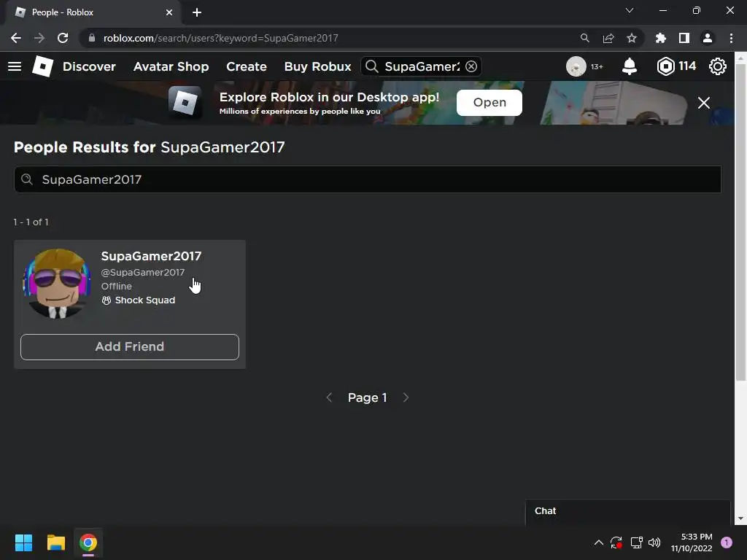Open the Robux balance icon

[x=665, y=66]
